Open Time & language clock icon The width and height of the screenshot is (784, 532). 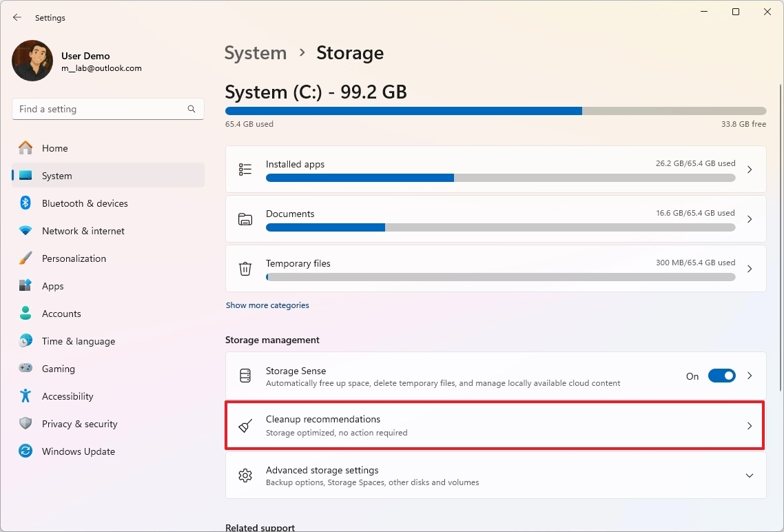[x=25, y=340]
